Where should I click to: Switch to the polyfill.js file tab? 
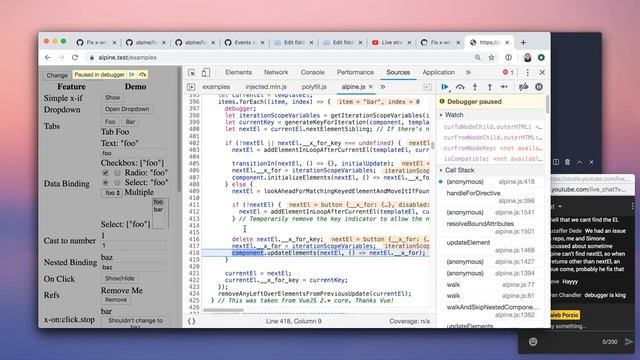tap(314, 87)
